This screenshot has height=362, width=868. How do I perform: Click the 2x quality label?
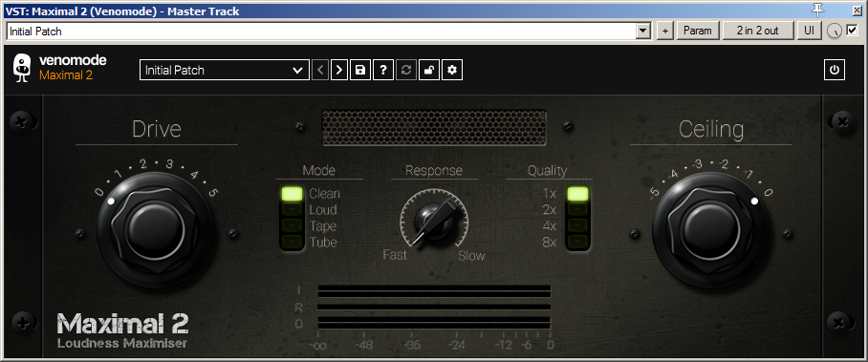[549, 210]
